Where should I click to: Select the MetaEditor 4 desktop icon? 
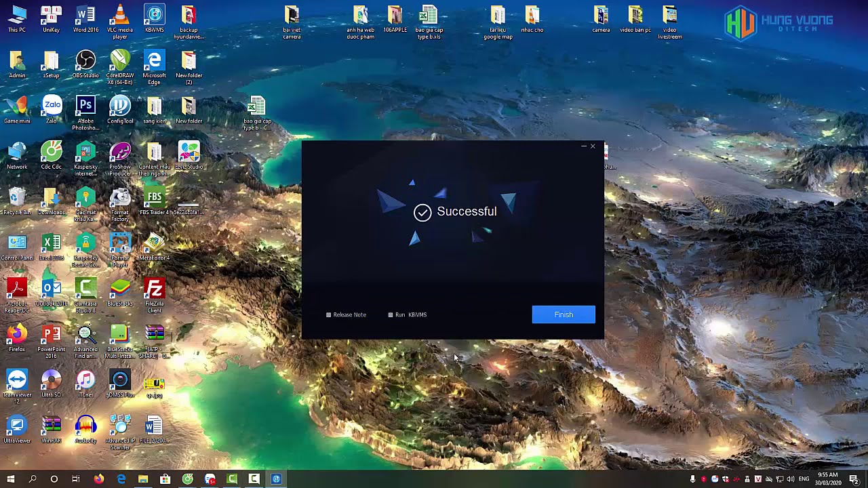pyautogui.click(x=154, y=247)
